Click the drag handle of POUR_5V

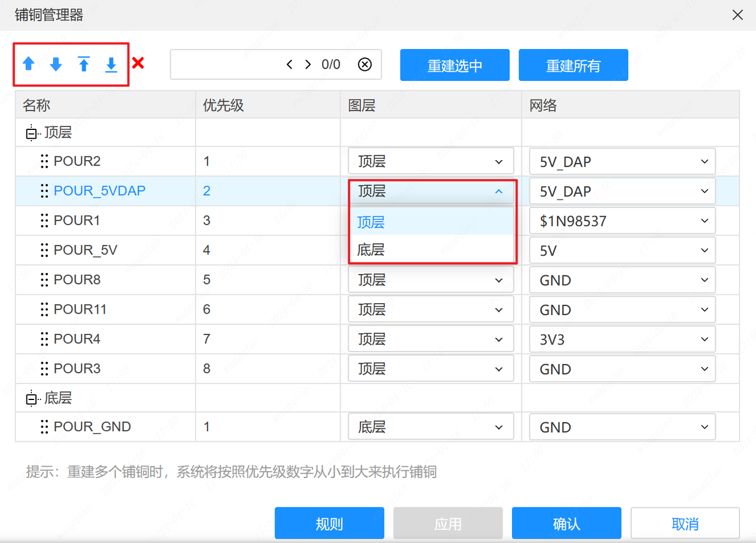(x=44, y=250)
